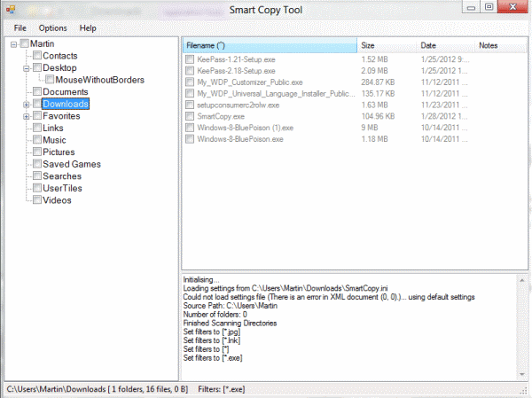532x398 pixels.
Task: Open the Options menu
Action: pyautogui.click(x=52, y=28)
